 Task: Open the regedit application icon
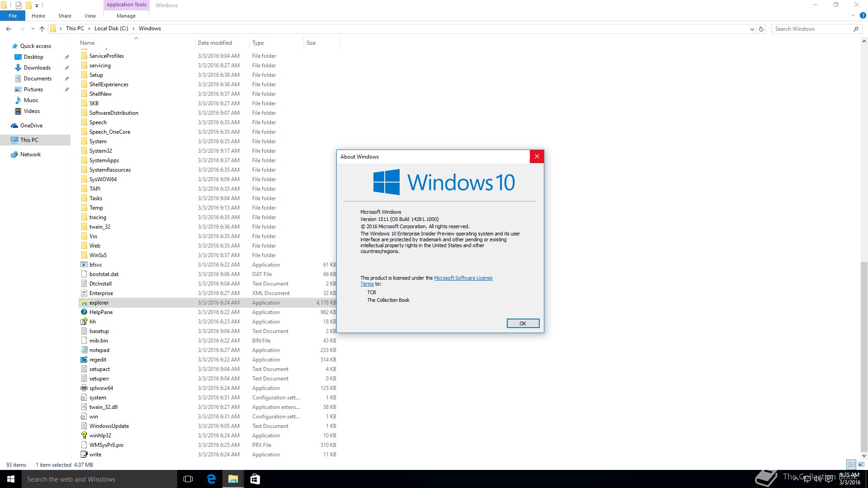84,360
